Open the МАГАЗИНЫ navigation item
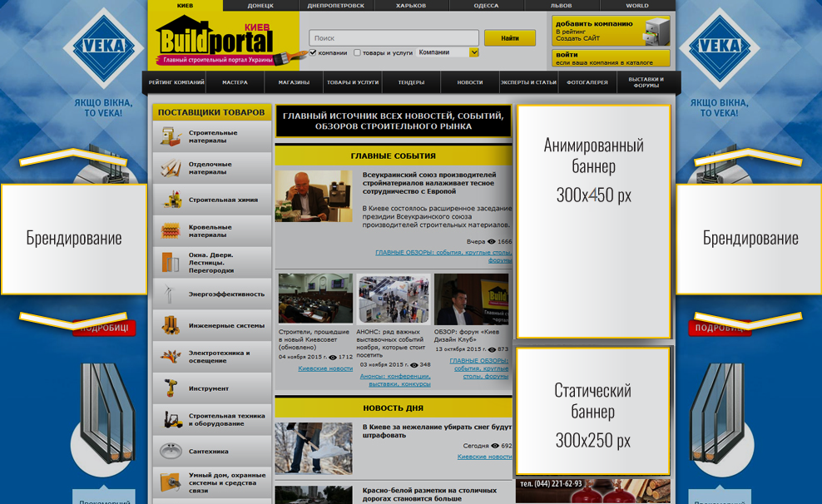822x504 pixels. (x=294, y=82)
